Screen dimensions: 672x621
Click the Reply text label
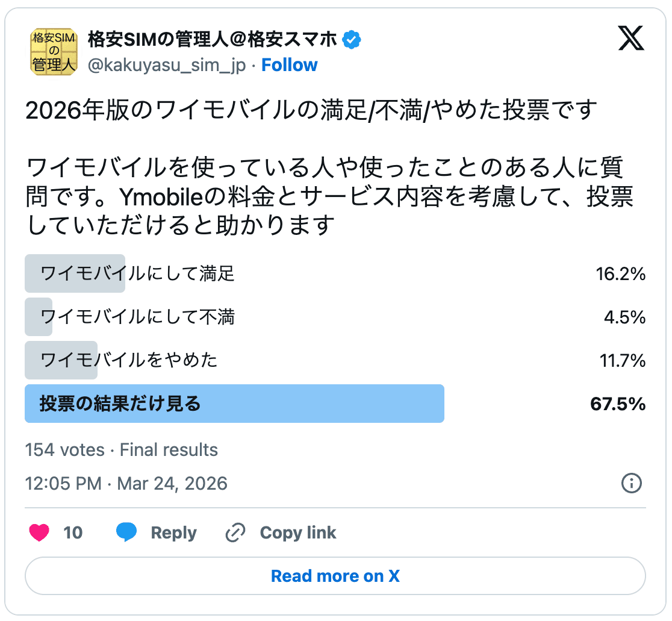click(x=174, y=532)
